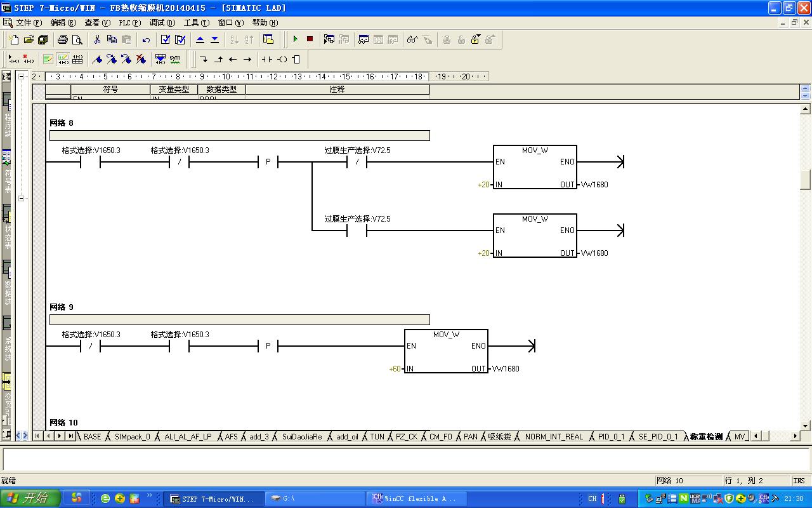
Task: Toggle POU comments display
Action: click(x=48, y=59)
